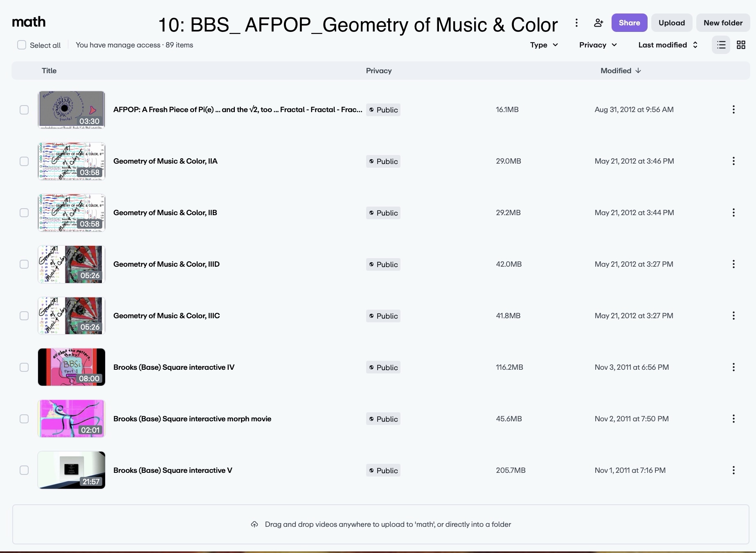Switch to grid view layout

(741, 45)
